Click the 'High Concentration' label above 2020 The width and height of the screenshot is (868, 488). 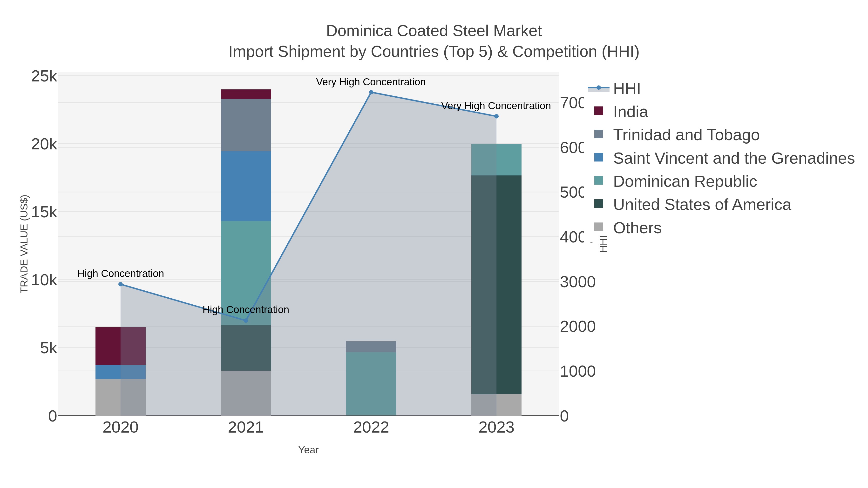click(121, 274)
